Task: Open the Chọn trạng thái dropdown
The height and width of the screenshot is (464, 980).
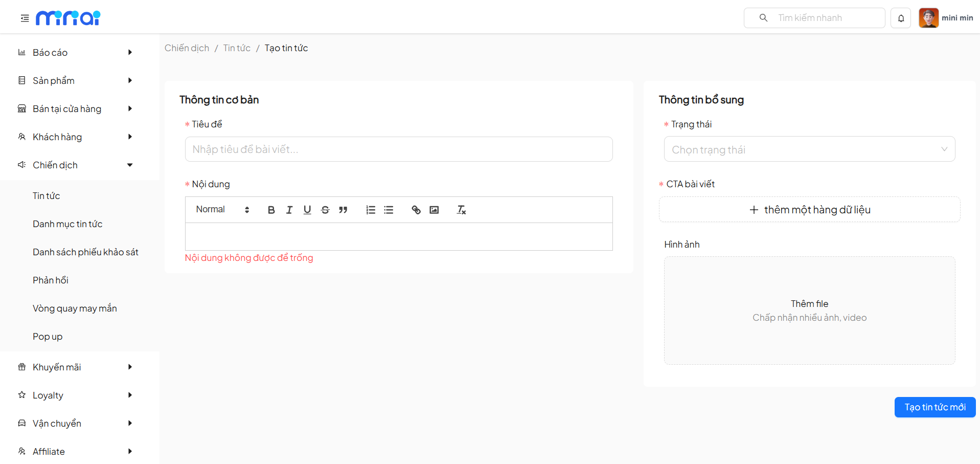Action: pyautogui.click(x=809, y=149)
